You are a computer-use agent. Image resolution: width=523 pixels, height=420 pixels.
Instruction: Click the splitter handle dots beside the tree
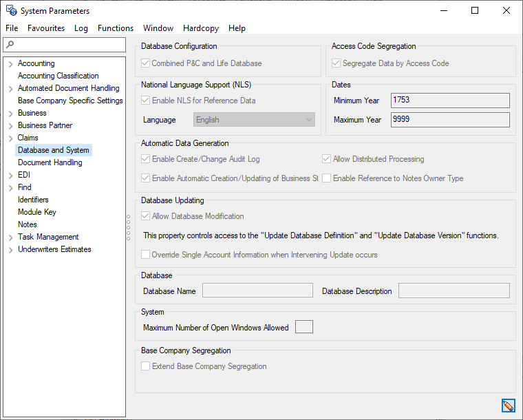pyautogui.click(x=129, y=228)
